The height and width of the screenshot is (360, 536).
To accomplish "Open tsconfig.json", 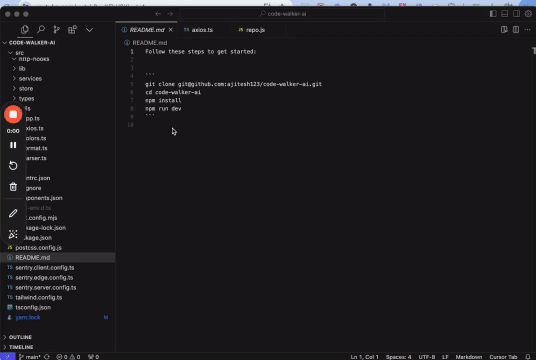I will pos(57,307).
